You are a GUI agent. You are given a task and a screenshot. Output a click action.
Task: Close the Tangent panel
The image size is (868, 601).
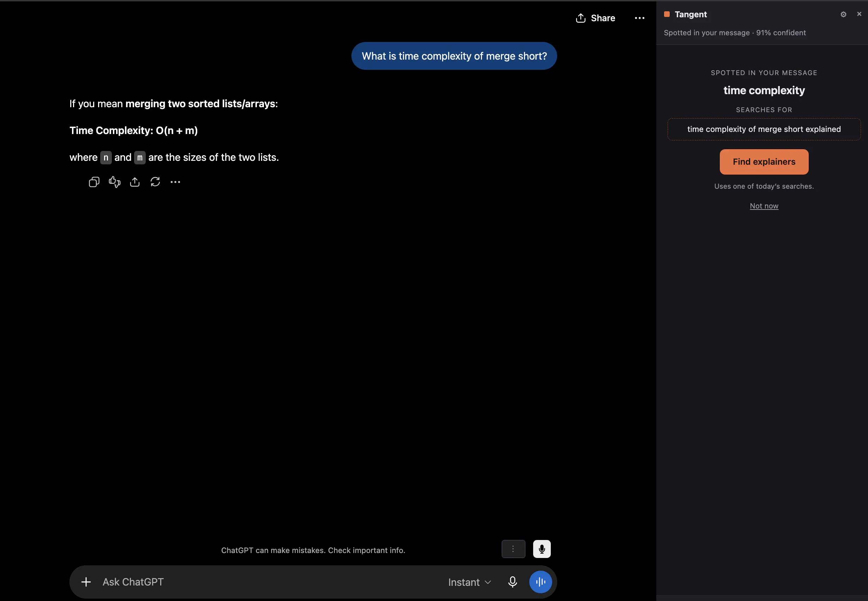(x=859, y=14)
